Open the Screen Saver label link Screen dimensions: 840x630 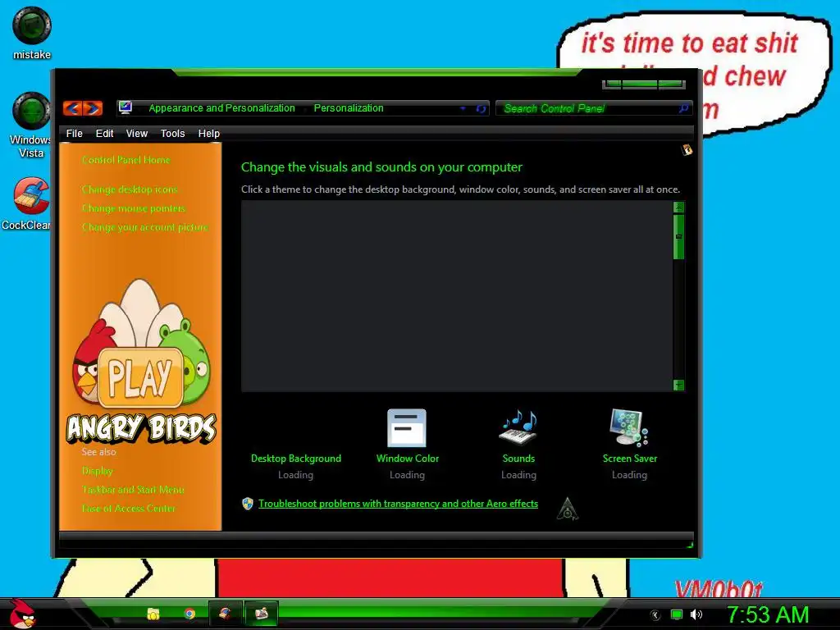tap(630, 459)
